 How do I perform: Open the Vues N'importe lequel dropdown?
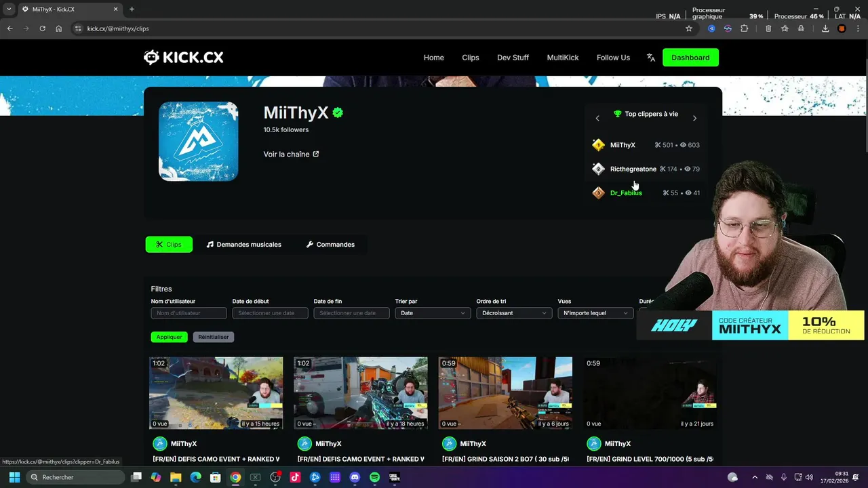pos(595,313)
